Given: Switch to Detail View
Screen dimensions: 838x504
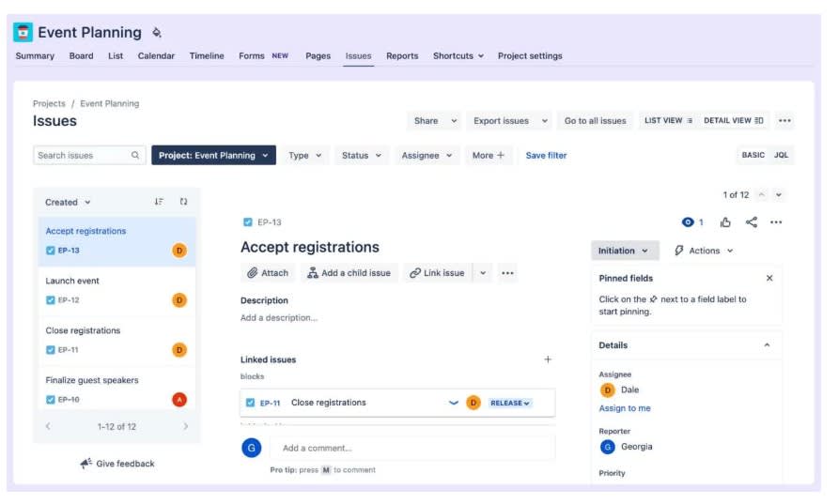Looking at the screenshot, I should click(x=733, y=121).
